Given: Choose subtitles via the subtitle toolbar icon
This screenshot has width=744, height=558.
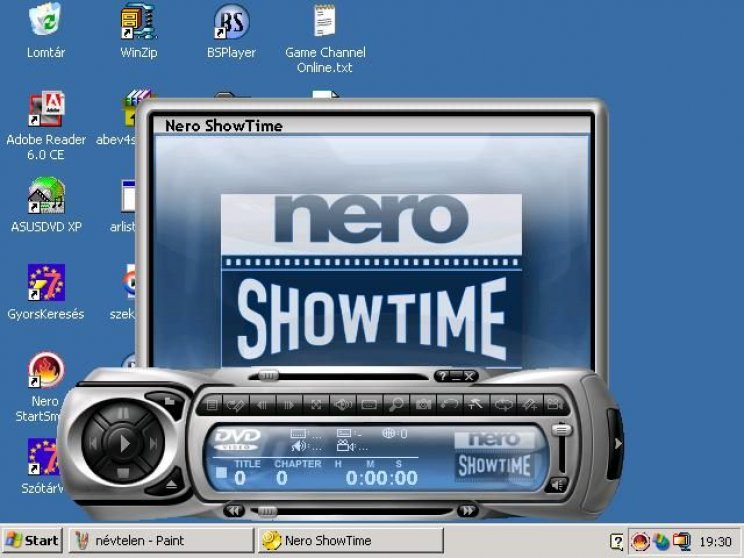Looking at the screenshot, I should click(x=369, y=405).
